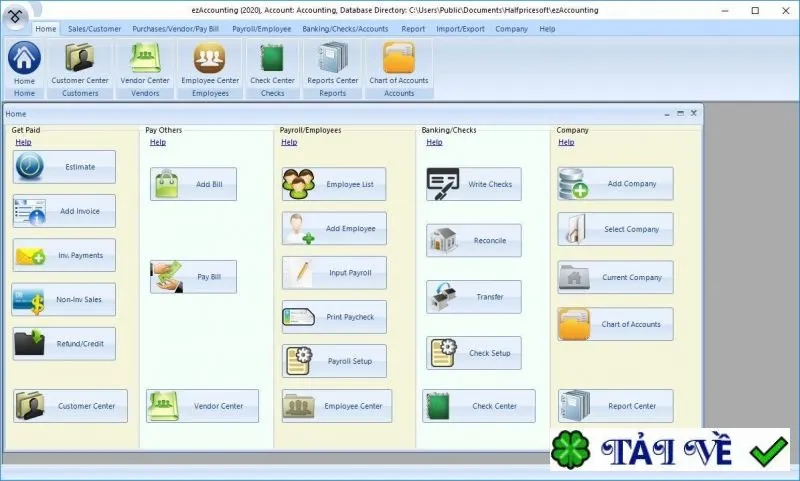Screen dimensions: 800x481
Task: Open Vendor Center at the bottom of Pay Others
Action: point(203,406)
